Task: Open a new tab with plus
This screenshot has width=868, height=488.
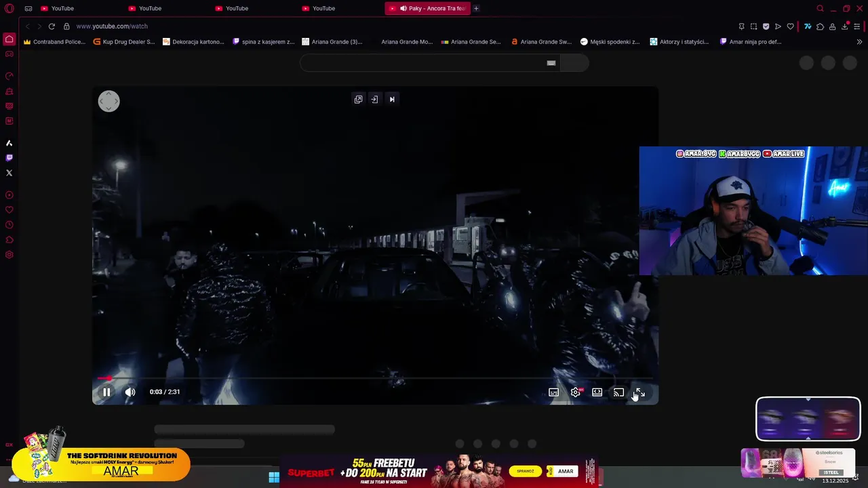Action: (x=476, y=9)
